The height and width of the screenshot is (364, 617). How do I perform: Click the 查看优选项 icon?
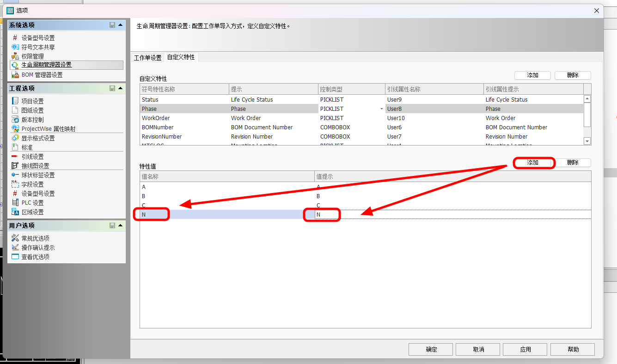[x=15, y=257]
